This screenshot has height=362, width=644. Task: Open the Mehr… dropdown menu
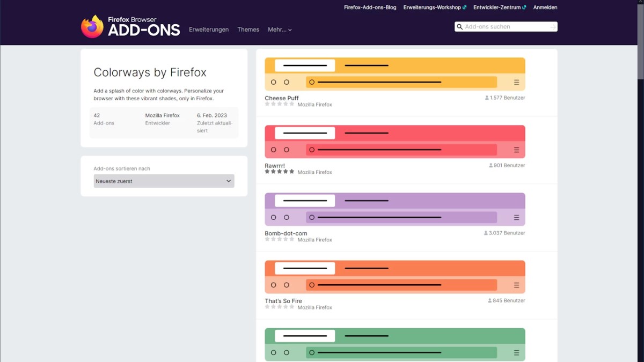pyautogui.click(x=280, y=29)
